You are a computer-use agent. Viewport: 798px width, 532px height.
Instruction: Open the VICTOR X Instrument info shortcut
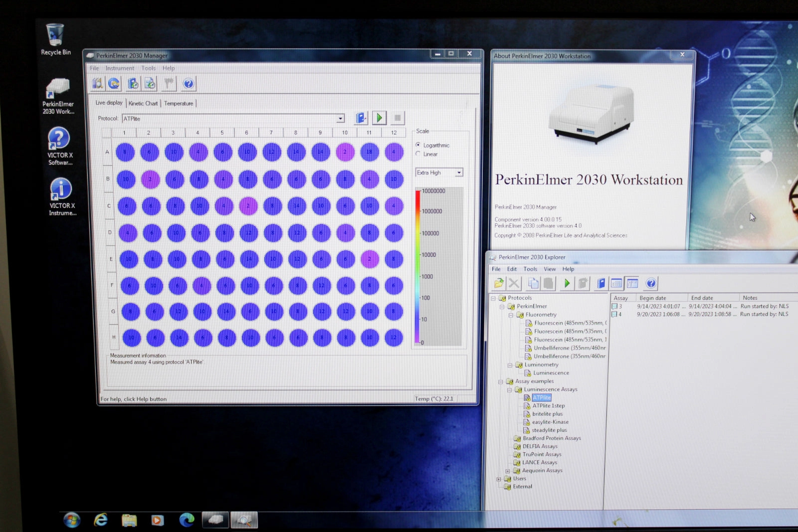62,197
